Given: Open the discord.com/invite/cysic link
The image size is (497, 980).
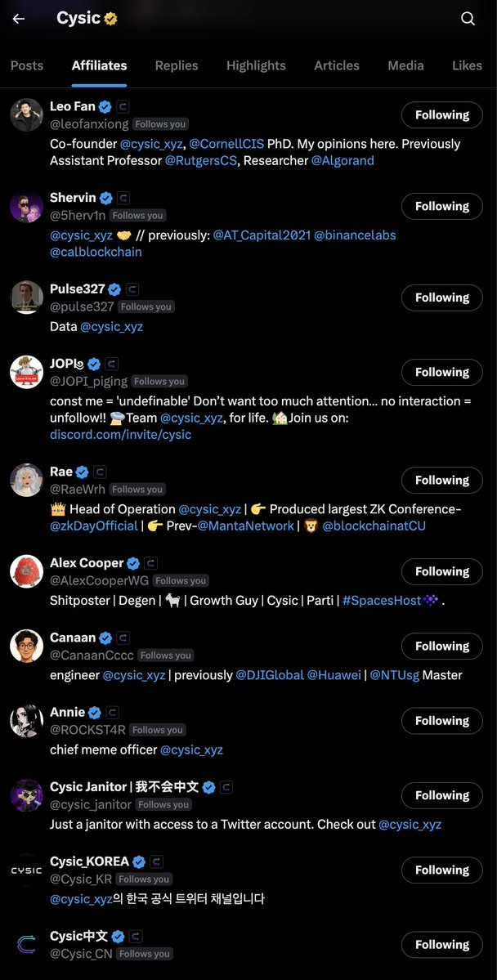Looking at the screenshot, I should pyautogui.click(x=120, y=434).
